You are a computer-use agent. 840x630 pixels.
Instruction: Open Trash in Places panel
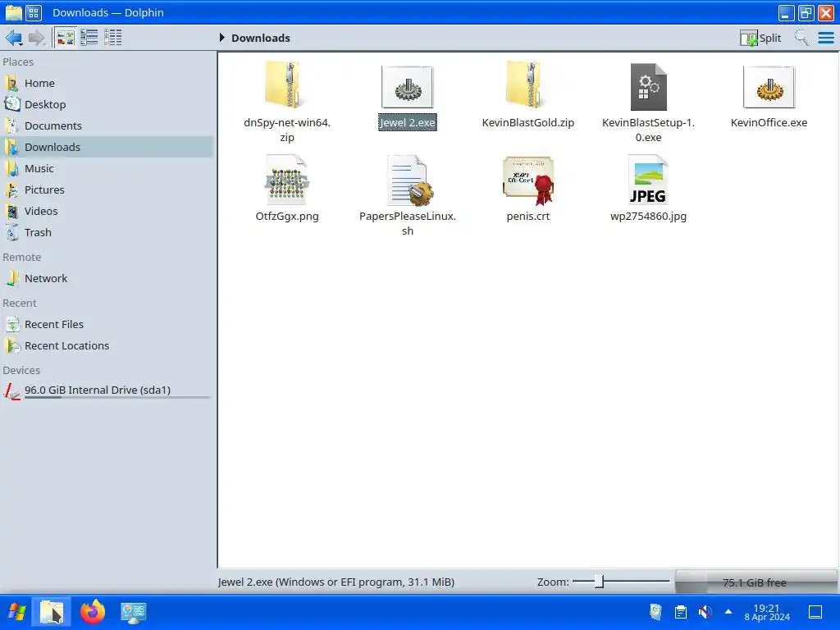[x=107, y=232]
